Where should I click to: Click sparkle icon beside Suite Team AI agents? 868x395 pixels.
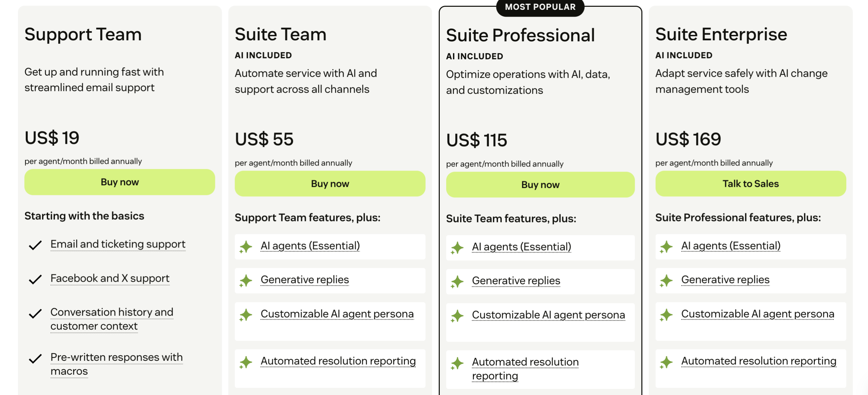point(246,246)
